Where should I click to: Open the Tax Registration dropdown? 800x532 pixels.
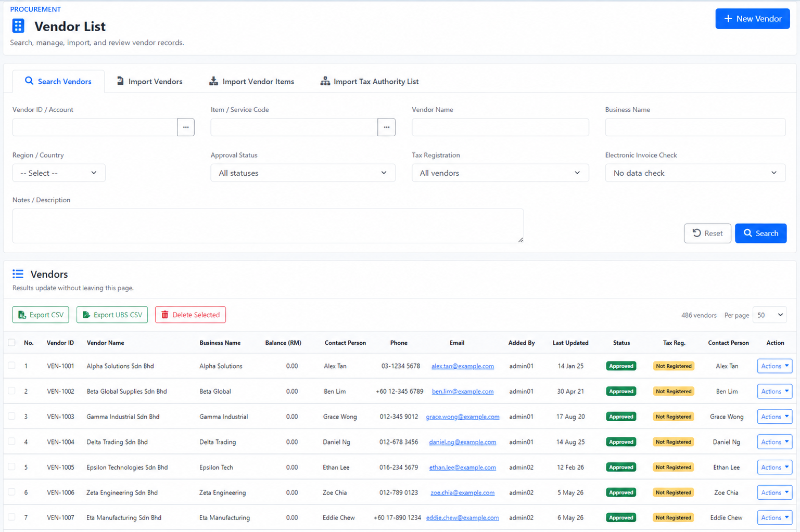[x=500, y=173]
